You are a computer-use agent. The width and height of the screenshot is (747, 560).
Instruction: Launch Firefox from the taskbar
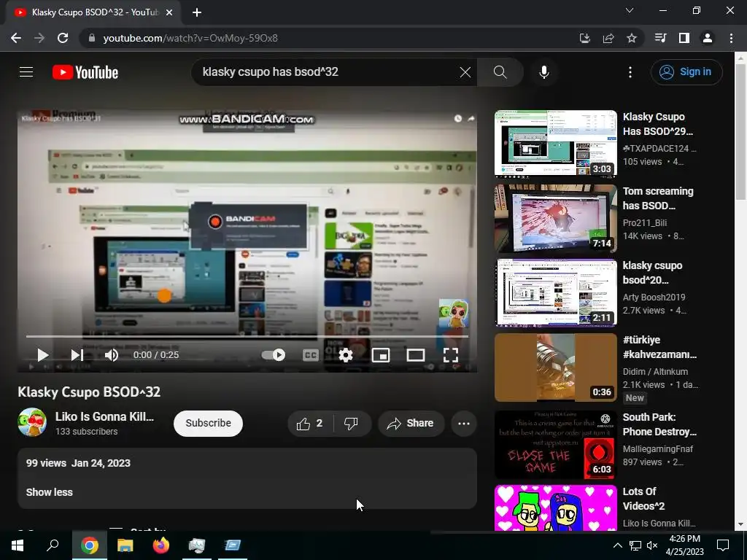161,545
